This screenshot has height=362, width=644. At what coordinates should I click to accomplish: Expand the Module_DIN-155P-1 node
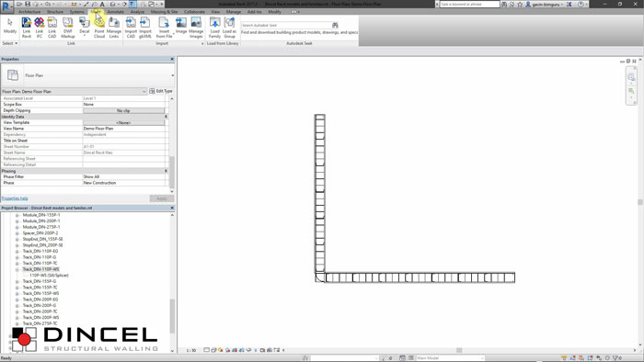point(17,215)
